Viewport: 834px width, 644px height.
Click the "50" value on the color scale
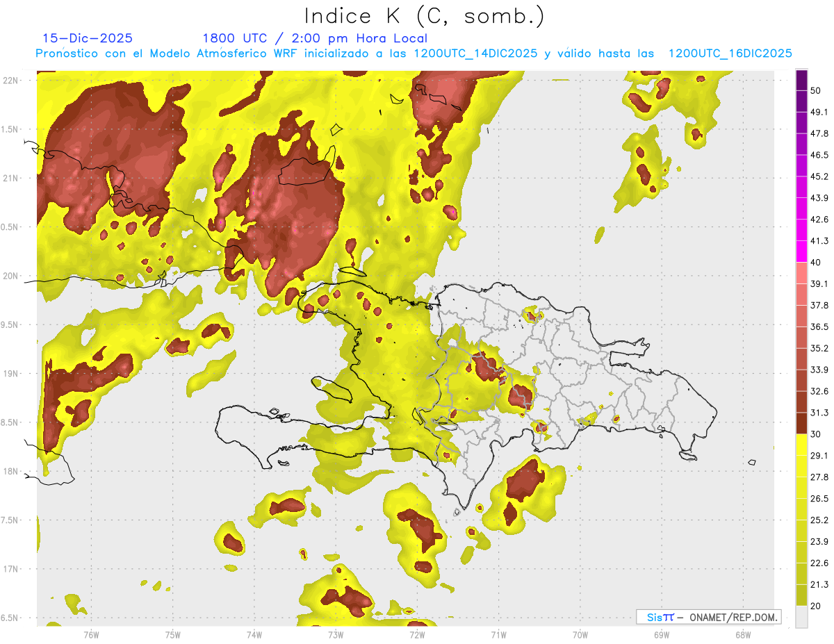coord(816,90)
